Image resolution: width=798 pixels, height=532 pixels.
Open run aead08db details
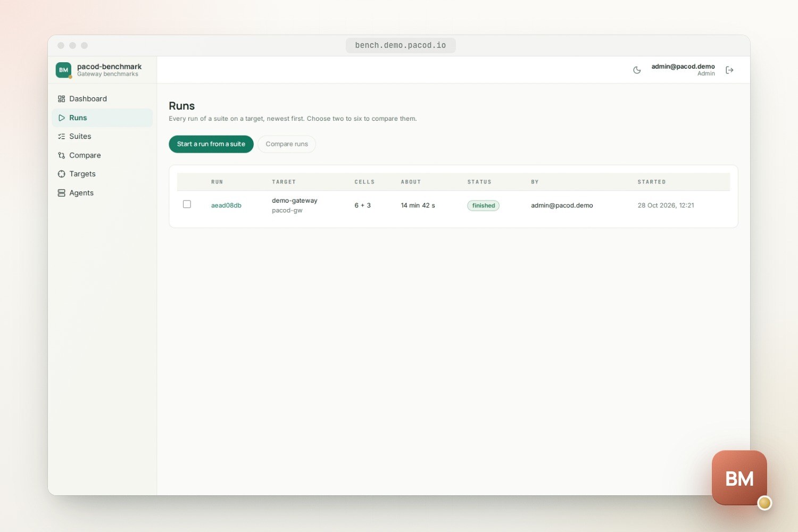pyautogui.click(x=226, y=205)
